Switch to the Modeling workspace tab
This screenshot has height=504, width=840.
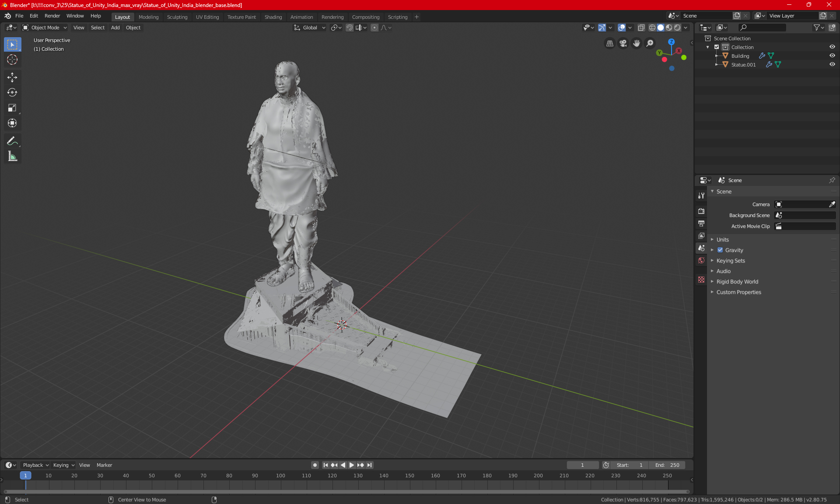pos(148,17)
